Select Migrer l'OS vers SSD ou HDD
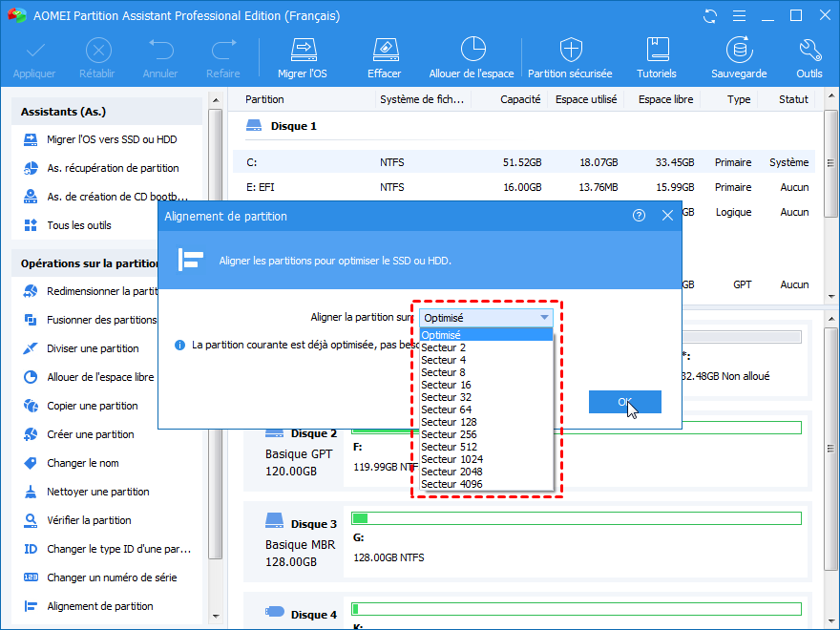Image resolution: width=840 pixels, height=630 pixels. pyautogui.click(x=111, y=139)
